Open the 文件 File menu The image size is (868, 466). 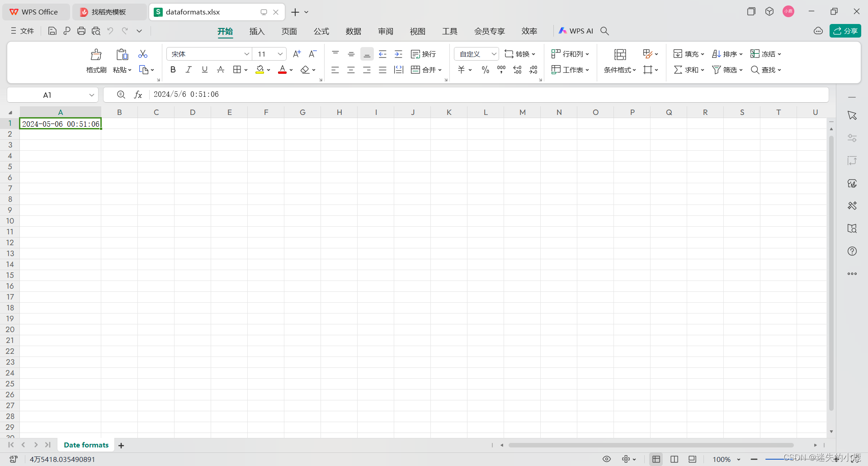pos(23,31)
